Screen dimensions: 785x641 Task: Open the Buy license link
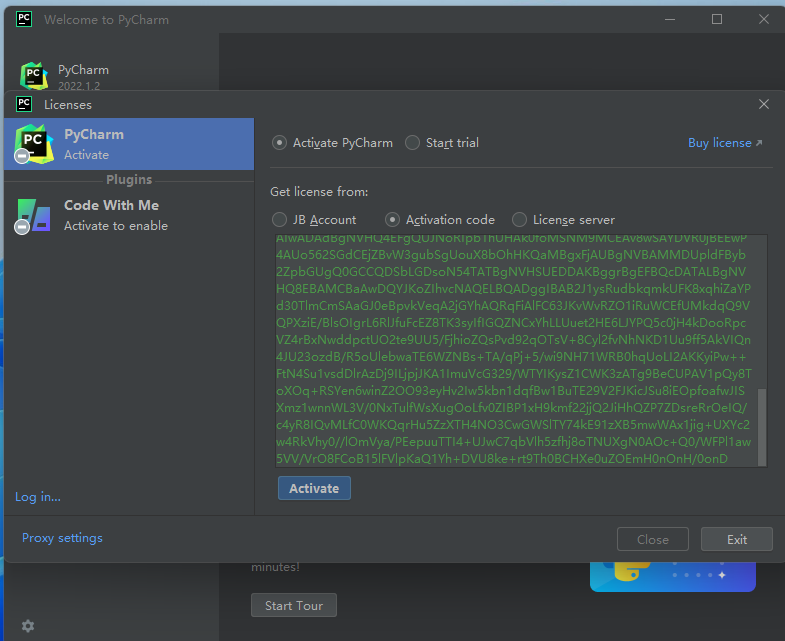(x=725, y=143)
